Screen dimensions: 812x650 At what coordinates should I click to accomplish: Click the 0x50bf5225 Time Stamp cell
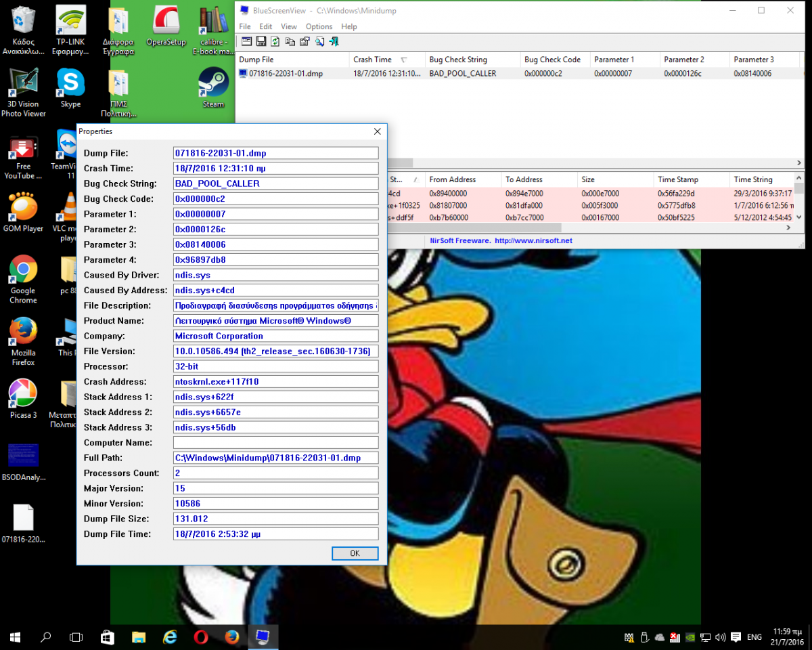coord(677,217)
